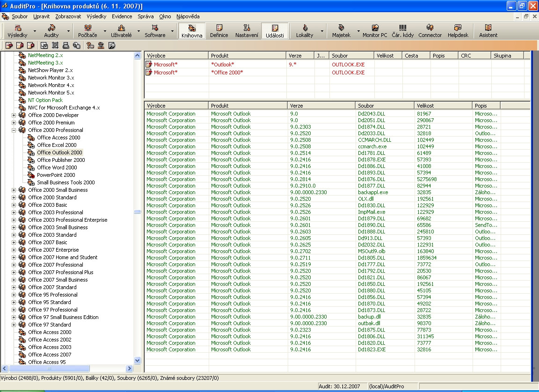Select the backappl.exe file row

tap(337, 192)
